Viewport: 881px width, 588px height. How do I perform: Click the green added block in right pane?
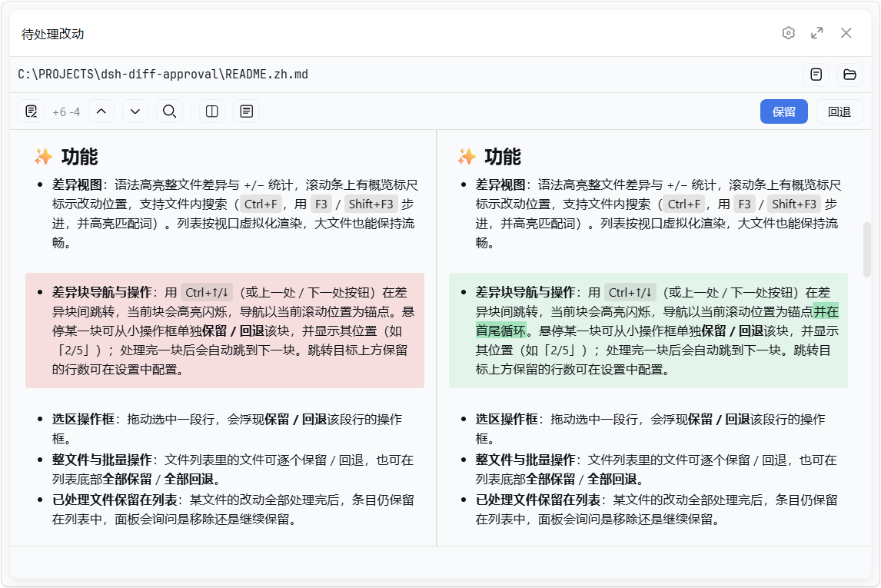click(648, 331)
